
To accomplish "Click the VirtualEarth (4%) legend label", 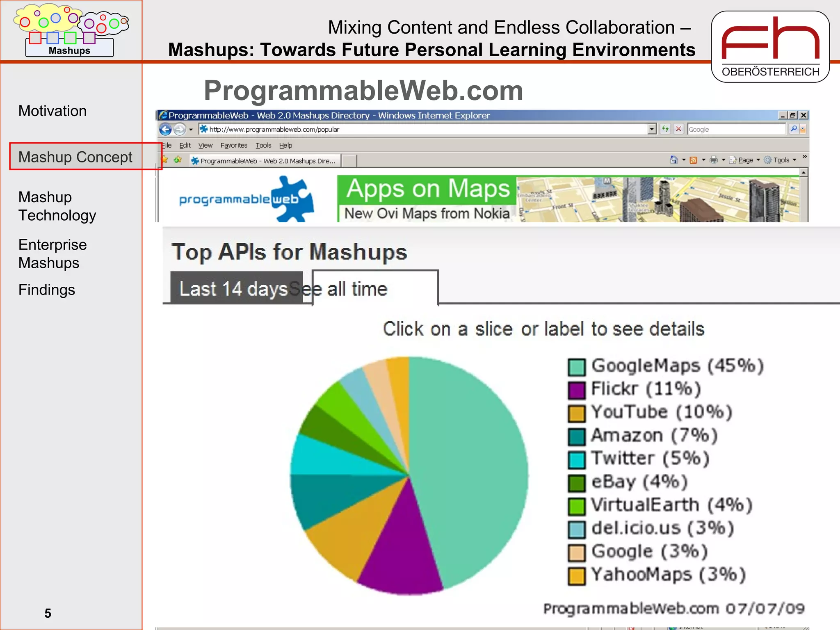I will point(672,505).
